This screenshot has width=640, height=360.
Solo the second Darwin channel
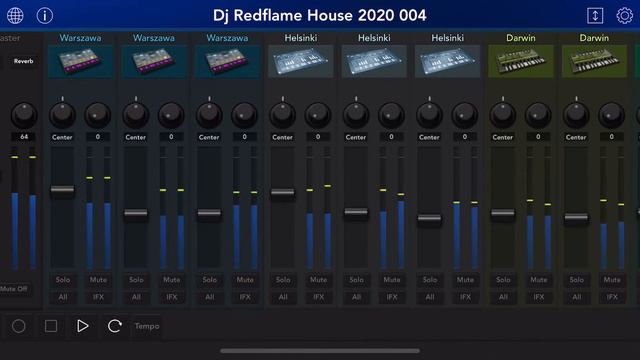(x=576, y=280)
